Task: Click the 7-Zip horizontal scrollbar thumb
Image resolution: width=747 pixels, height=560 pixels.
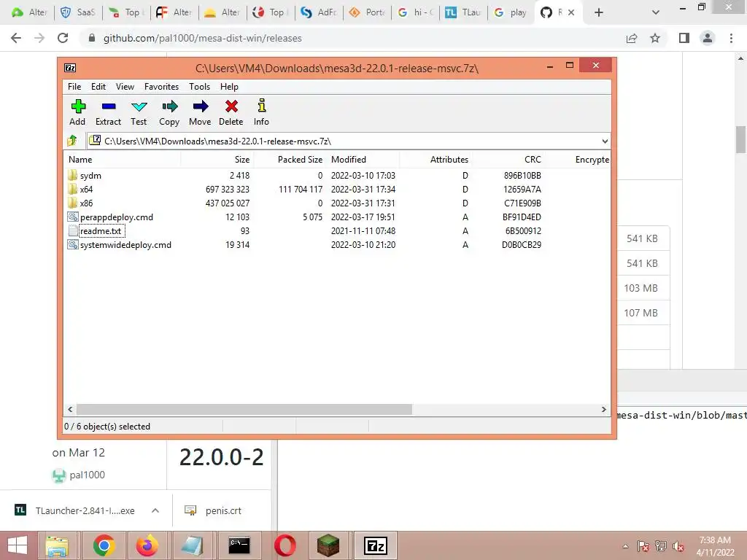Action: (244, 409)
